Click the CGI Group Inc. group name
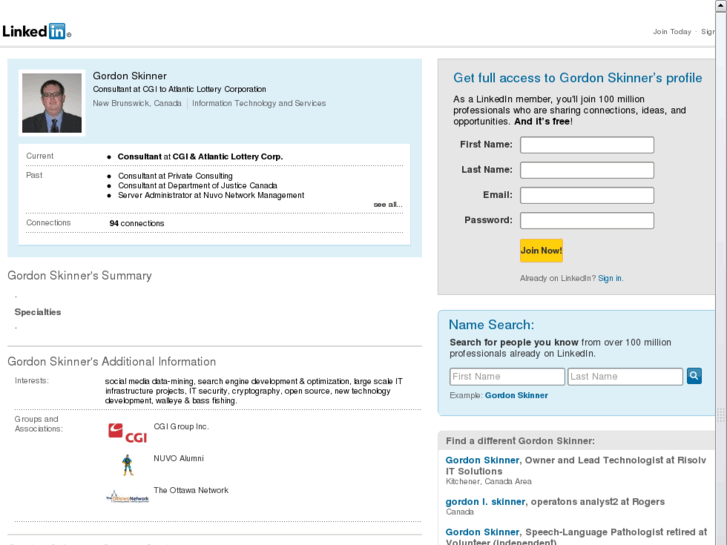This screenshot has height=545, width=727. pos(181,426)
